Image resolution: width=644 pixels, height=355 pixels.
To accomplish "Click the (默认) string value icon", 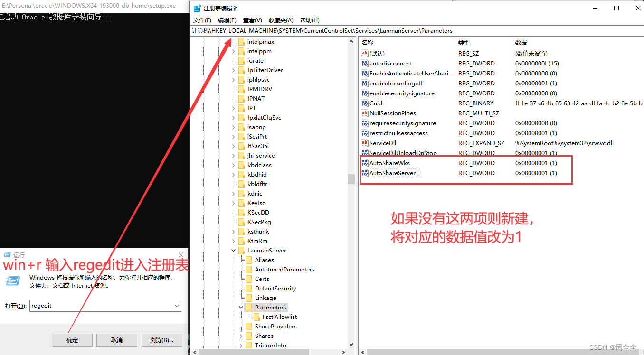I will click(x=365, y=54).
